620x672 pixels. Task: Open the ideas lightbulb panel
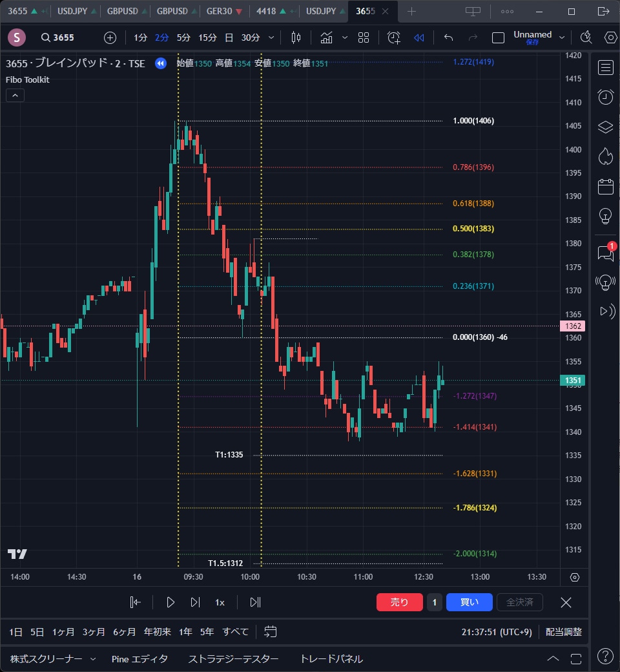pos(605,216)
